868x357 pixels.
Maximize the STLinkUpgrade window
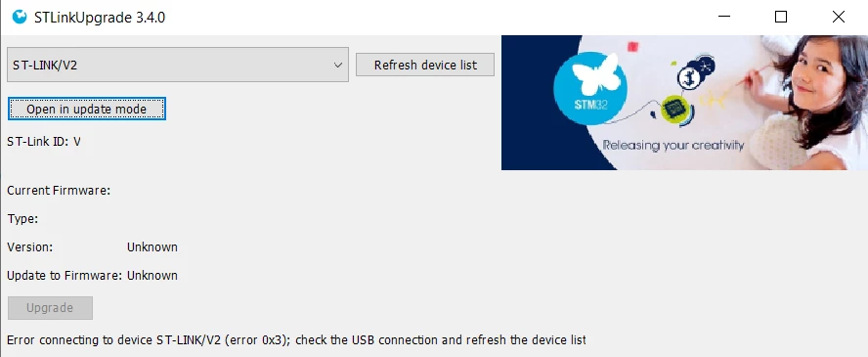pos(781,18)
